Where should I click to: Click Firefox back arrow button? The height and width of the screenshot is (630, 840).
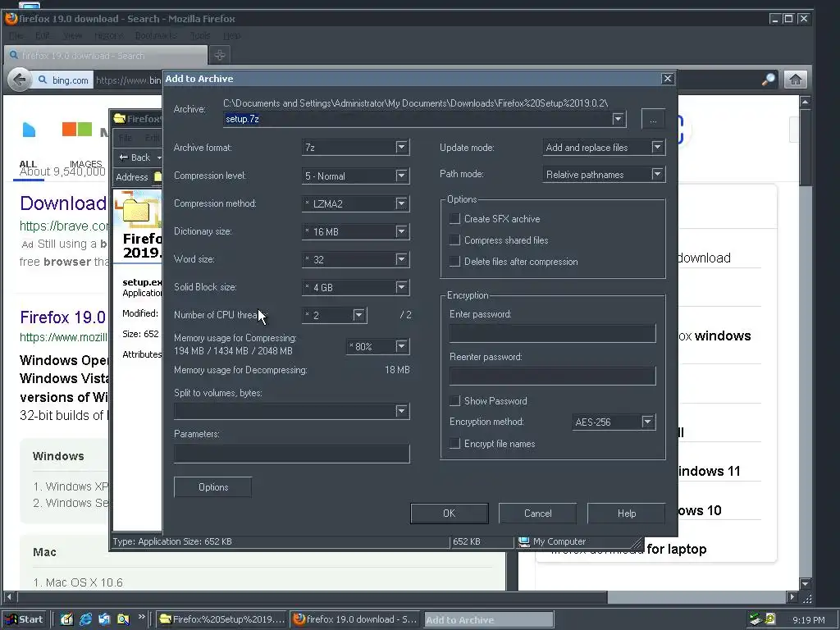click(x=20, y=80)
